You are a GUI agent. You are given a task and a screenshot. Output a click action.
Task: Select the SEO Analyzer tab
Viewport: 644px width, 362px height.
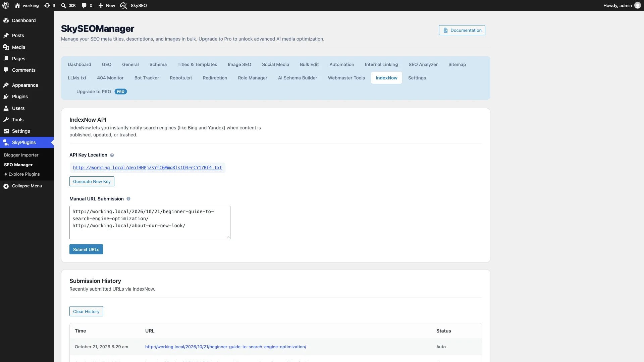coord(423,64)
